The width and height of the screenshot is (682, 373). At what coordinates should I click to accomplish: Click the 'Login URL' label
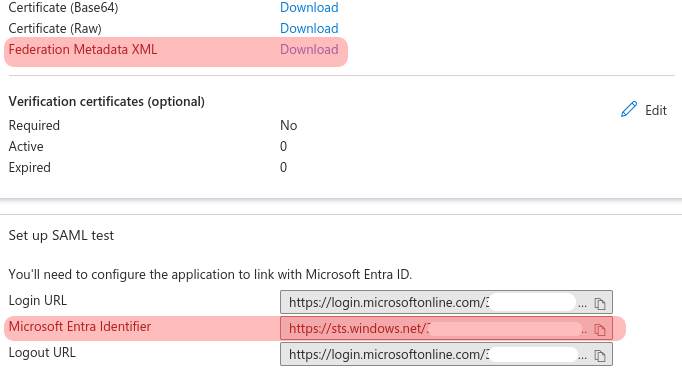point(38,300)
